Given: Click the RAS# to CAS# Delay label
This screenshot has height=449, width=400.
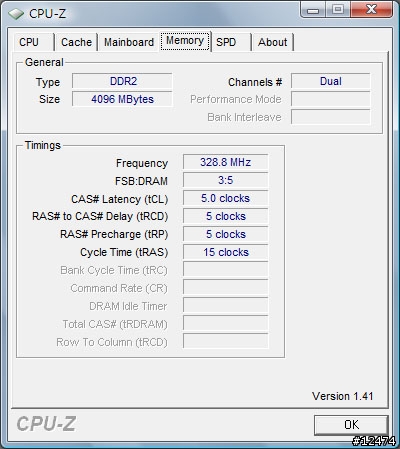Looking at the screenshot, I should click(x=100, y=217).
